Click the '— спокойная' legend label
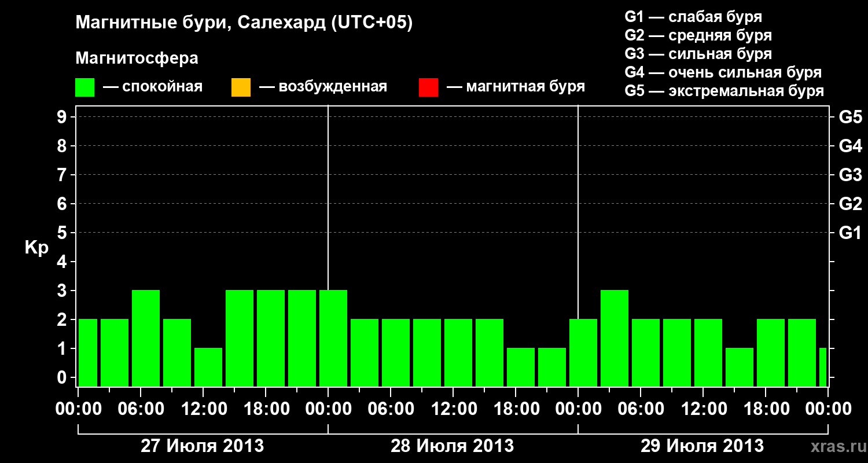Image resolution: width=868 pixels, height=463 pixels. 153,87
